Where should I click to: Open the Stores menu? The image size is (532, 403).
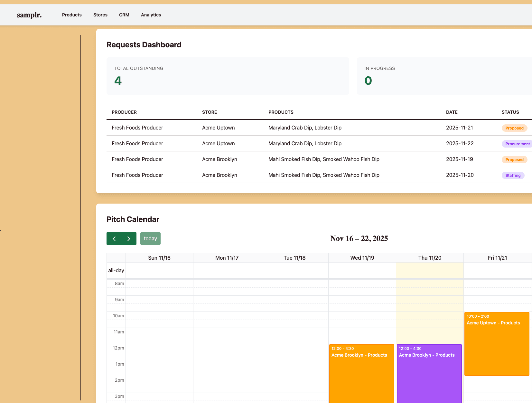100,15
